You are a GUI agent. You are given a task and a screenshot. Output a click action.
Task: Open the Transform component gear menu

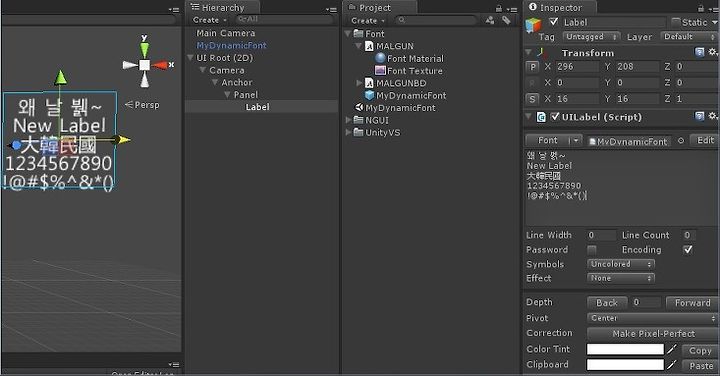(x=712, y=52)
